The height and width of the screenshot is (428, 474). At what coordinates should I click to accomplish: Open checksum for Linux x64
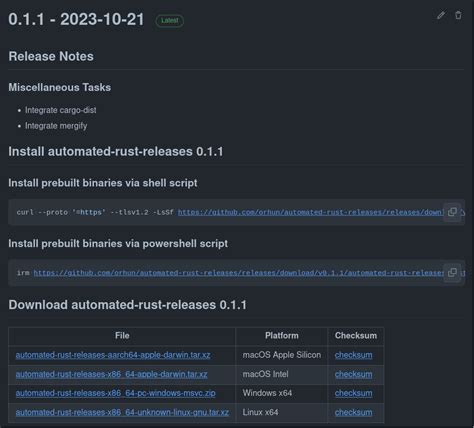353,412
